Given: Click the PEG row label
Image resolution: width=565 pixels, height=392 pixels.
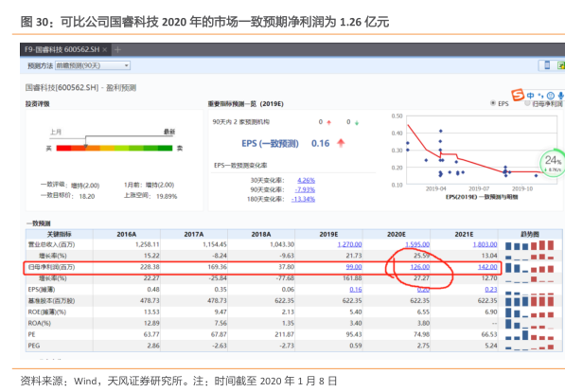Looking at the screenshot, I should coord(34,346).
